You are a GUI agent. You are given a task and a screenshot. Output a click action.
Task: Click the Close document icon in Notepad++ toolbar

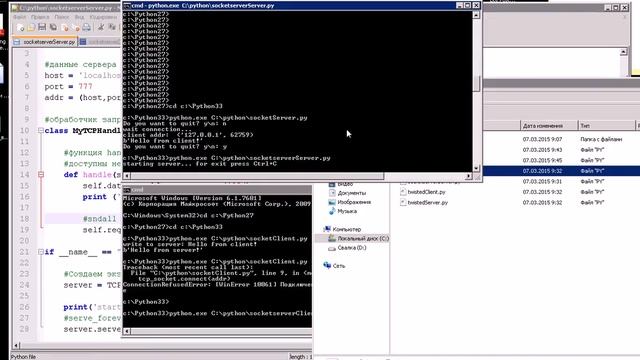point(64,28)
